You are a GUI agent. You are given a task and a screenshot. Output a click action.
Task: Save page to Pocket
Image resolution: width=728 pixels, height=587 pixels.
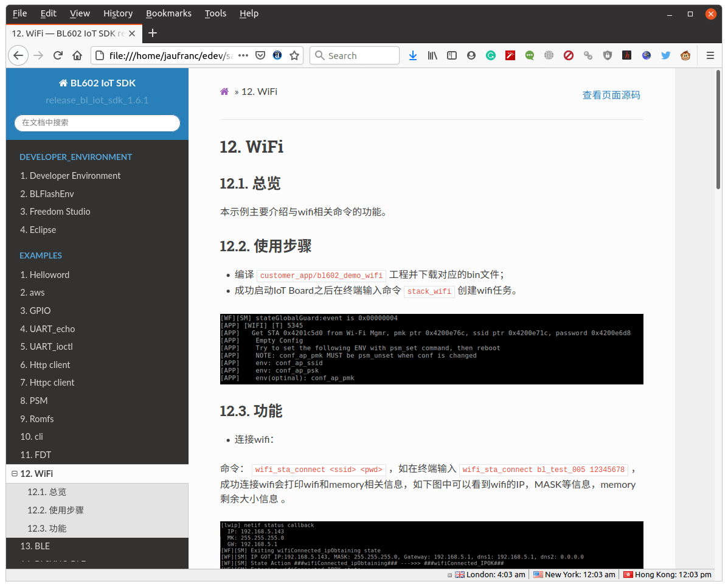pyautogui.click(x=260, y=56)
